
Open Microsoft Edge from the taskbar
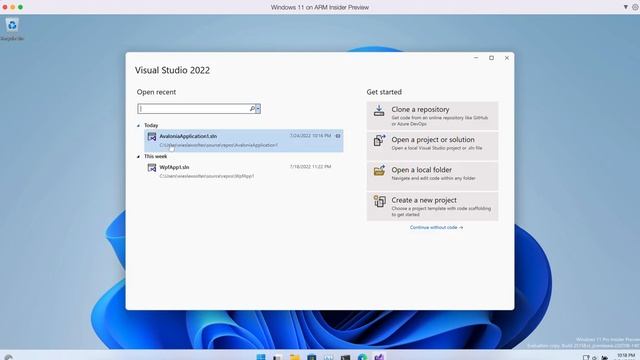pos(362,357)
